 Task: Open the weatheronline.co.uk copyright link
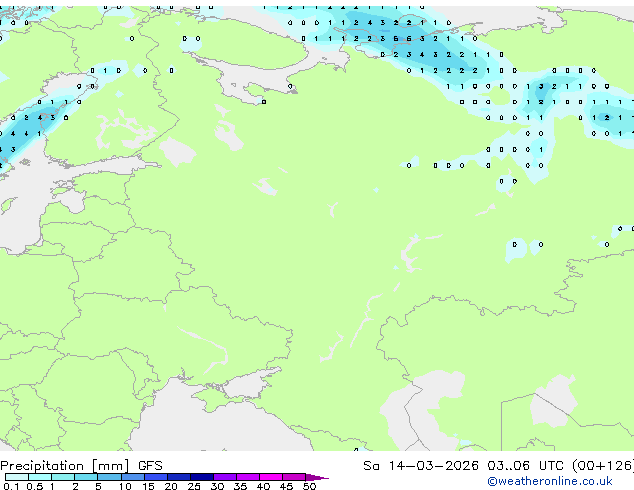[x=550, y=481]
